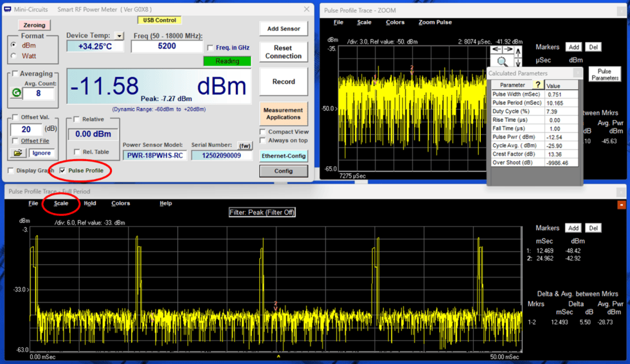Enable the Offset Val. checkbox
The image size is (630, 364).
[x=15, y=117]
